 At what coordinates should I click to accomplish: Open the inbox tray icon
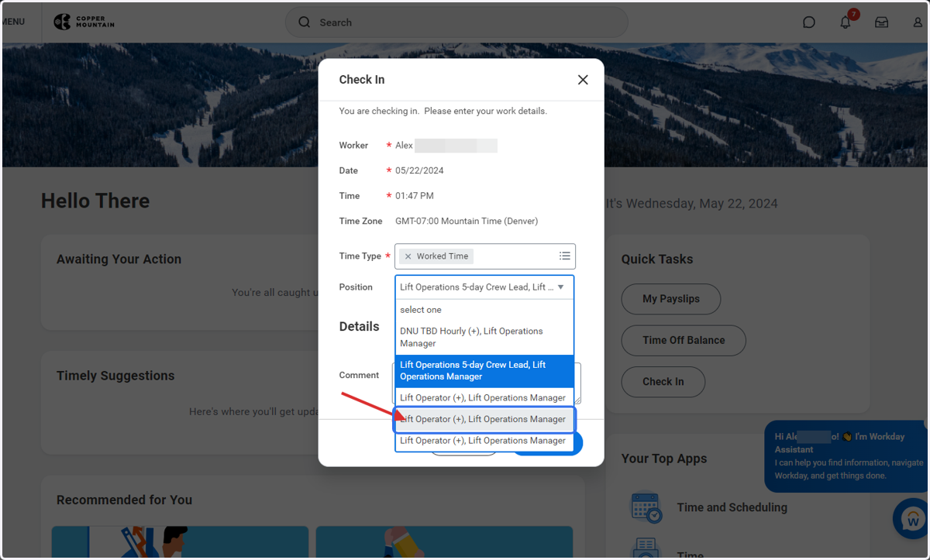(882, 22)
